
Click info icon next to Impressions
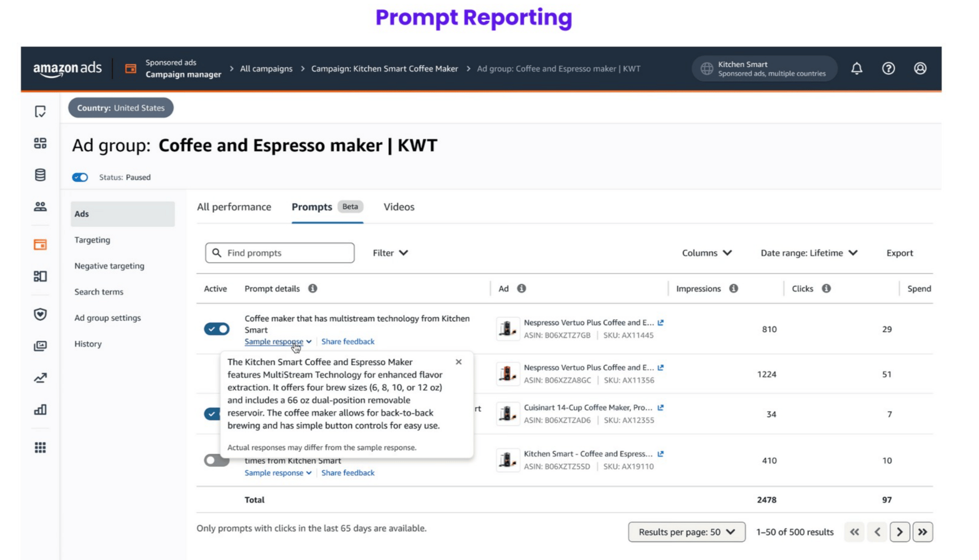733,288
